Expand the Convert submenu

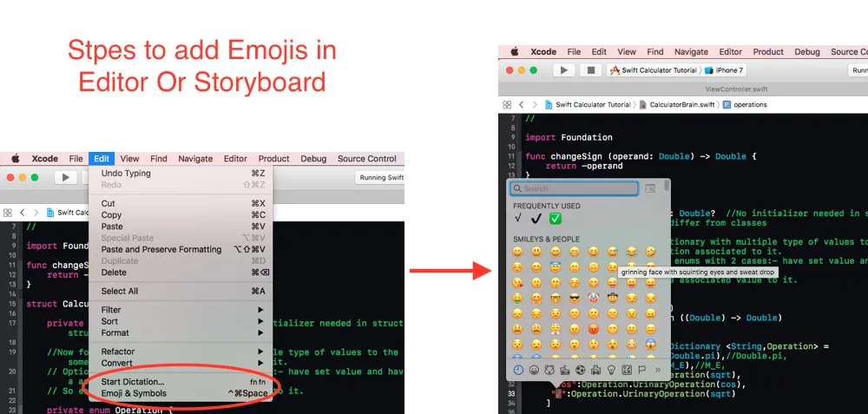pyautogui.click(x=181, y=363)
